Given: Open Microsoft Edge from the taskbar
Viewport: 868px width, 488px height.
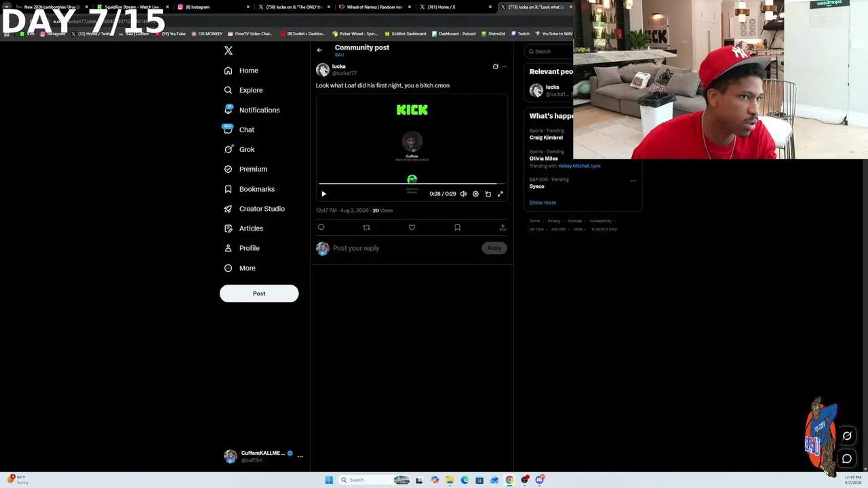Looking at the screenshot, I should [x=465, y=480].
